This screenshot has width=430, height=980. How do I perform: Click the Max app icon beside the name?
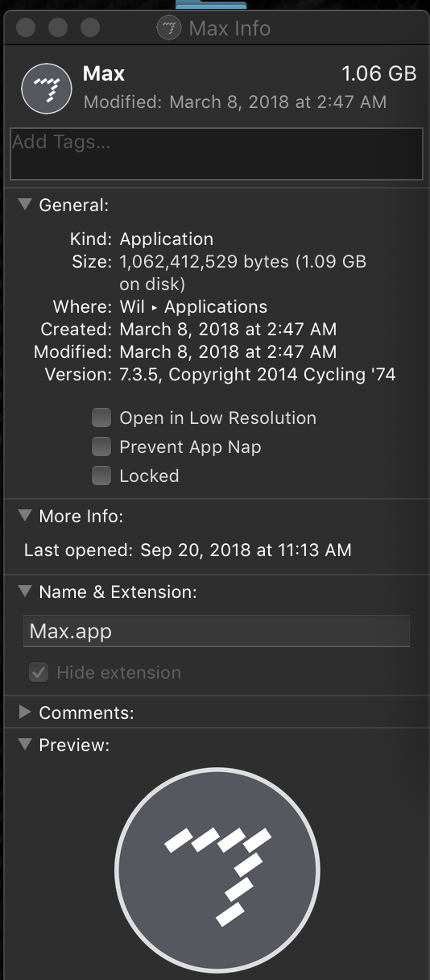tap(48, 89)
